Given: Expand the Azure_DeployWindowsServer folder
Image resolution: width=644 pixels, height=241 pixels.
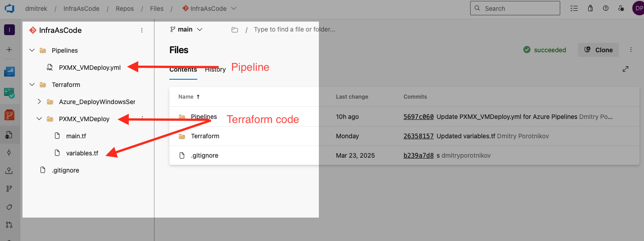Looking at the screenshot, I should (39, 102).
